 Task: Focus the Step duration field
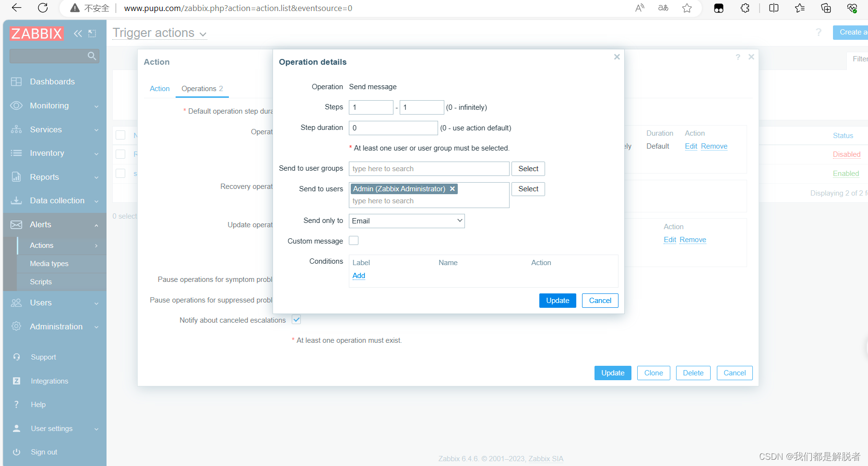pyautogui.click(x=393, y=128)
